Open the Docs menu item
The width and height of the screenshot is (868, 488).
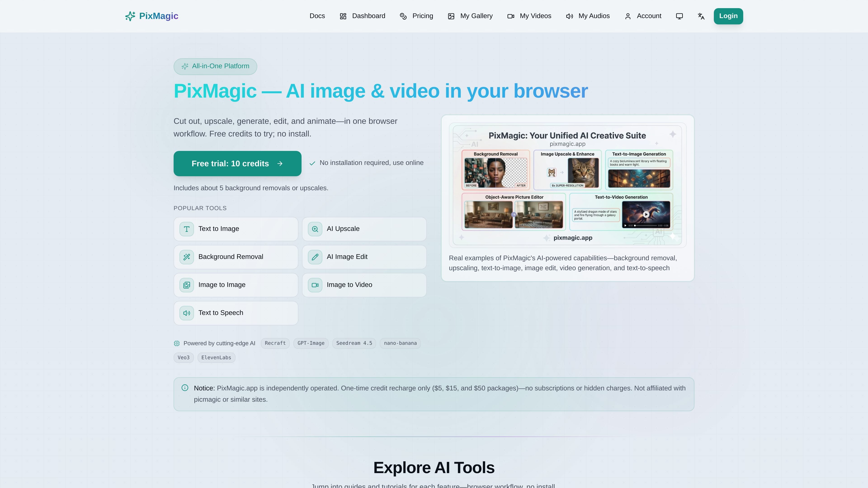tap(317, 16)
